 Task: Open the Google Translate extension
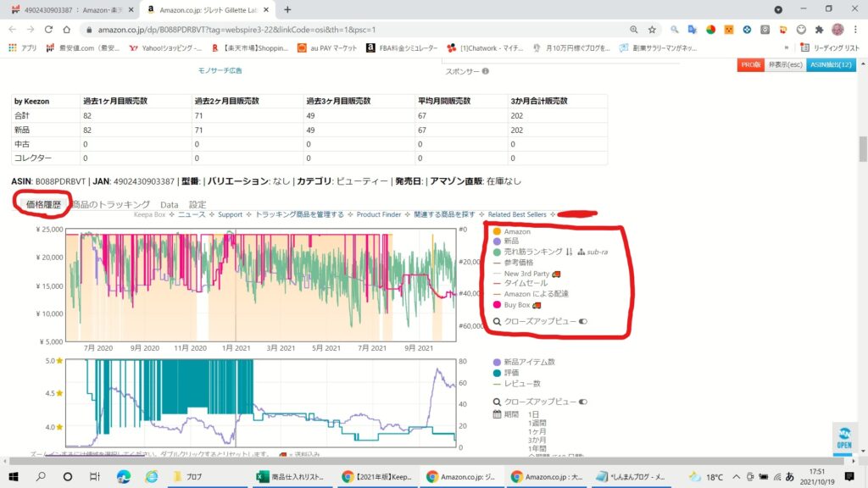(692, 30)
